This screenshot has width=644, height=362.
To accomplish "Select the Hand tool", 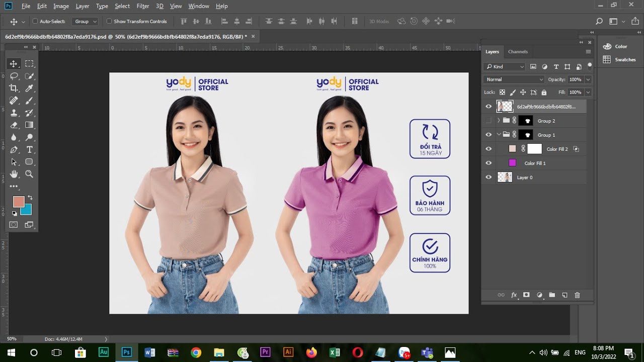I will pyautogui.click(x=14, y=174).
